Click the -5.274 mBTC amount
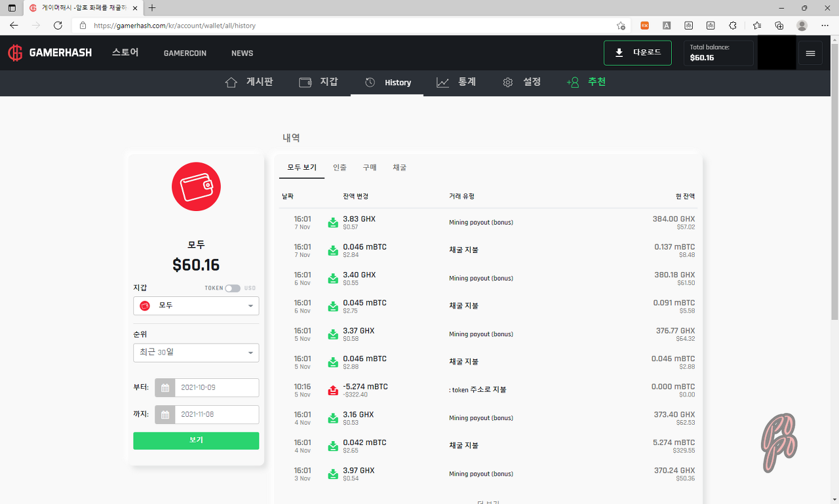 [x=365, y=387]
